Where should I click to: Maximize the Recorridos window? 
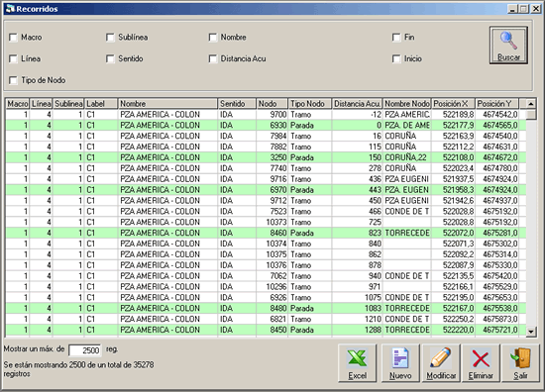523,9
